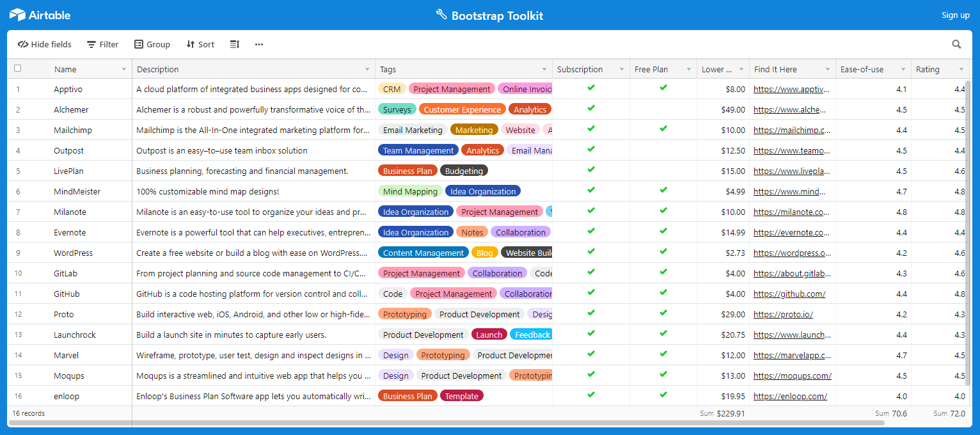Viewport: 980px width, 435px height.
Task: Click the Airtable logo
Action: click(40, 15)
